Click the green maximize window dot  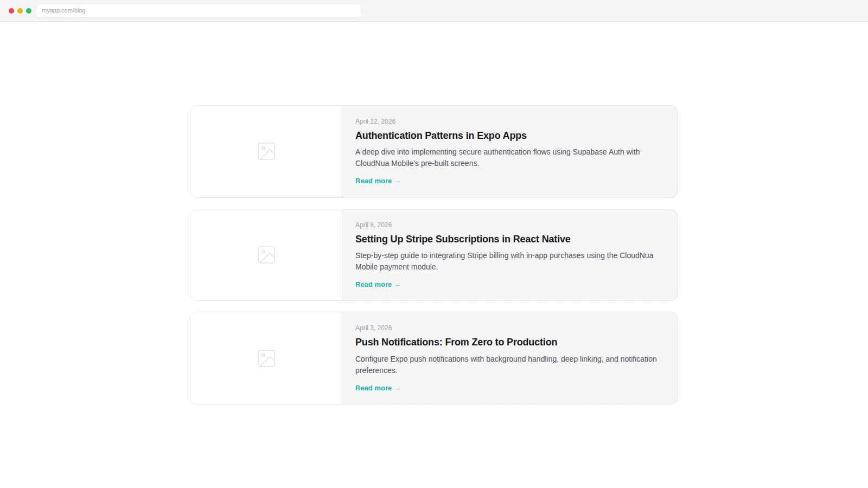pyautogui.click(x=29, y=11)
